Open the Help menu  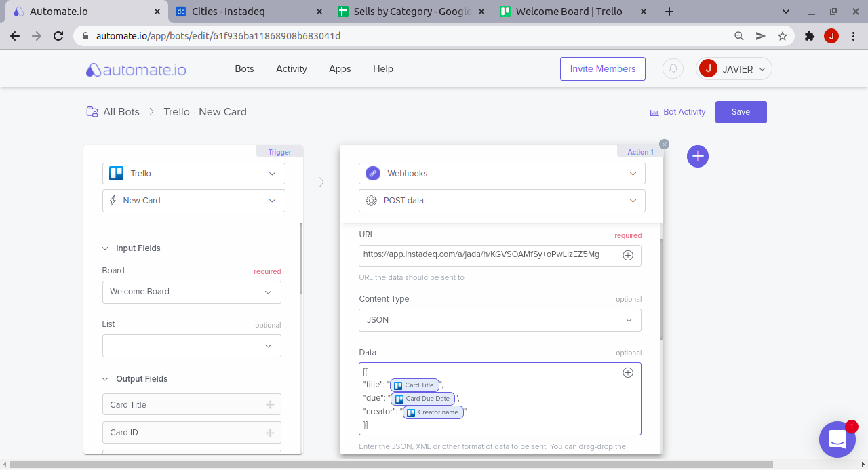383,69
